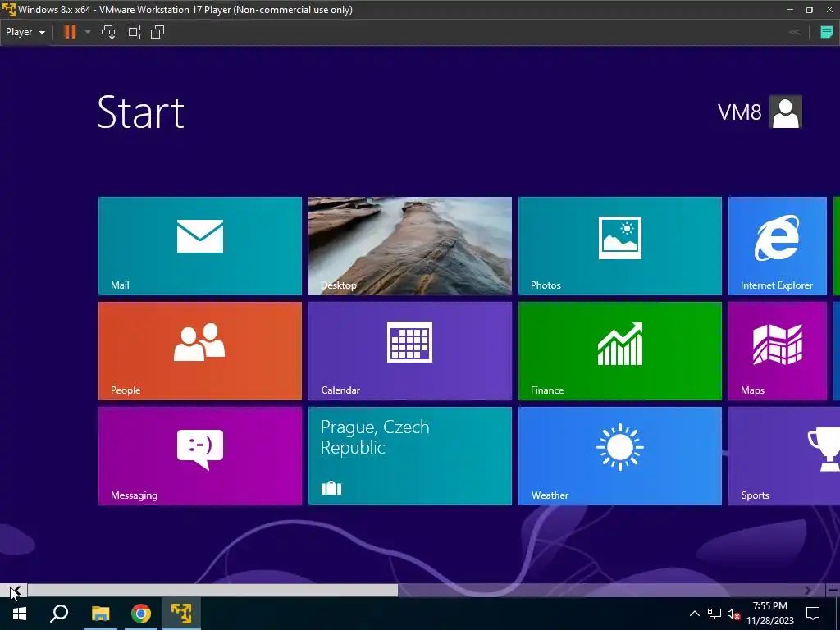This screenshot has height=630, width=840.
Task: Open the host Windows Start button
Action: pyautogui.click(x=20, y=614)
